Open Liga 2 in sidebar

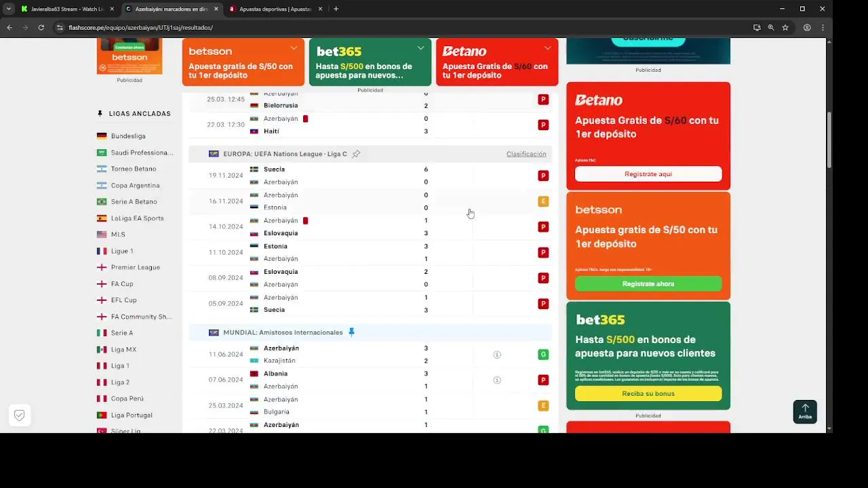pos(120,382)
